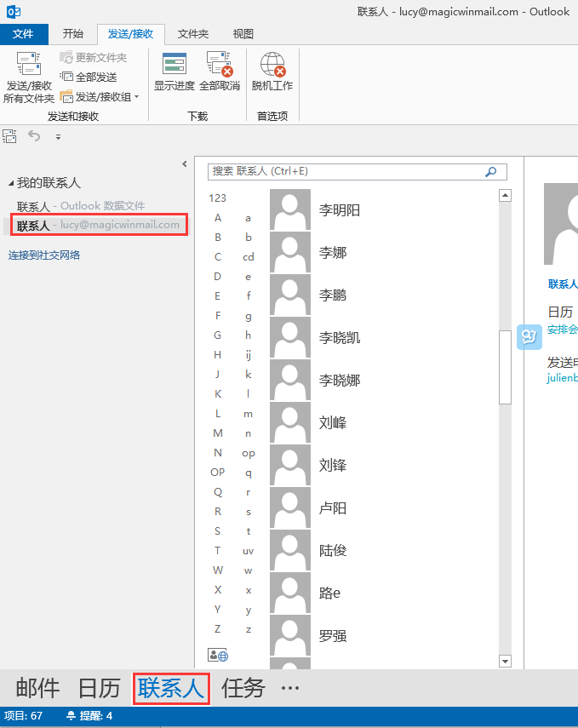
Task: Jump to 123 in the index
Action: [x=217, y=198]
